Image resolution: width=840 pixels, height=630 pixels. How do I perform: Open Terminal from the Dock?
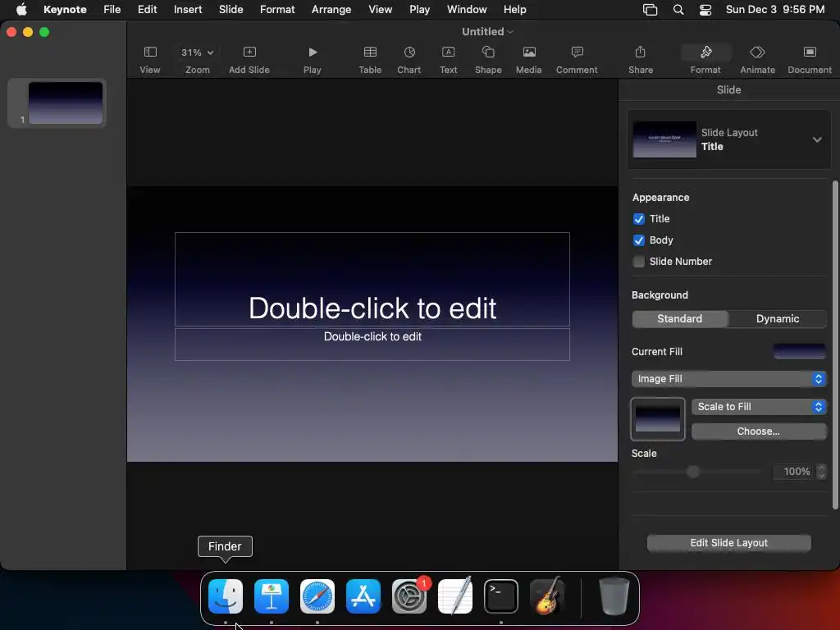pos(501,596)
